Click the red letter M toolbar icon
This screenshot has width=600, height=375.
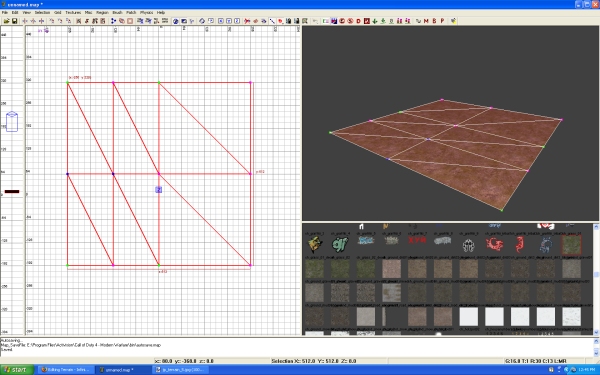[x=426, y=21]
